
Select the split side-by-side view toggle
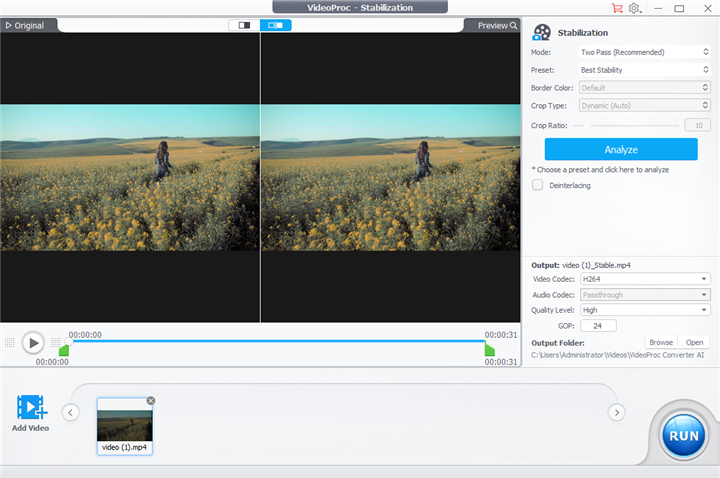[275, 25]
